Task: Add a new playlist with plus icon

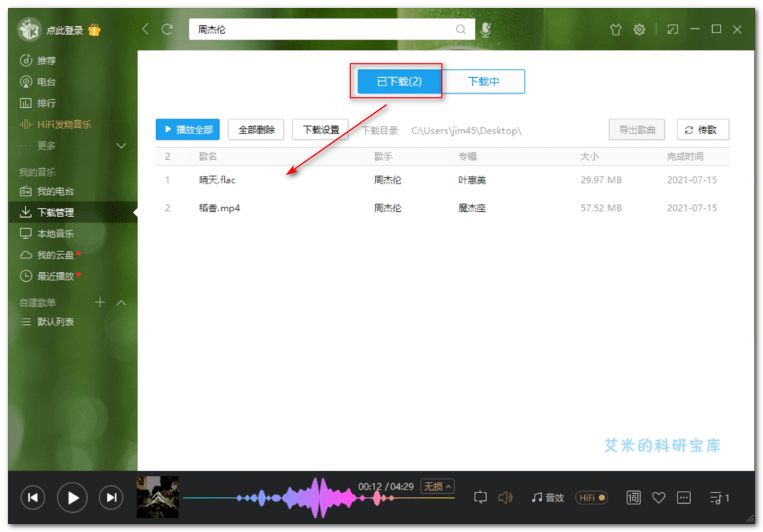Action: point(100,302)
